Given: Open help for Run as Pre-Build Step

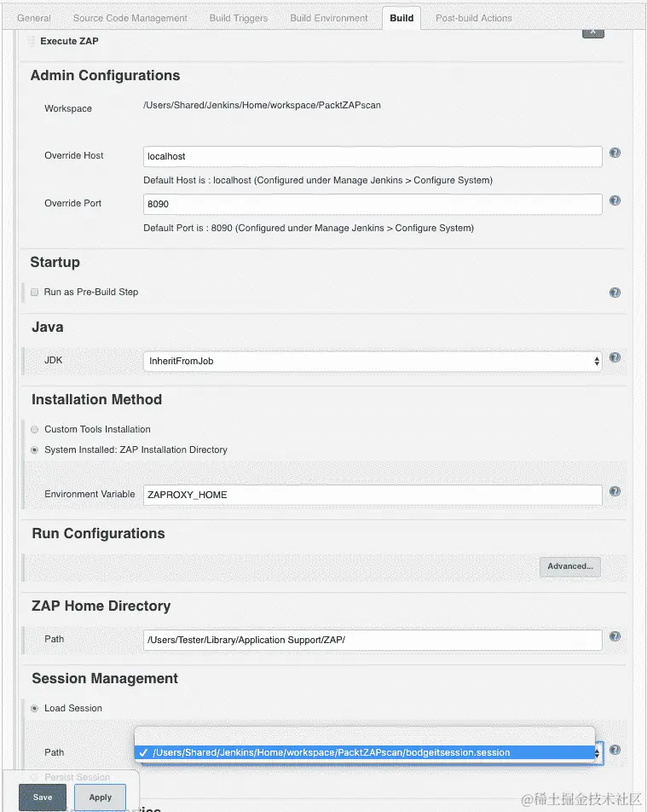Looking at the screenshot, I should (615, 293).
